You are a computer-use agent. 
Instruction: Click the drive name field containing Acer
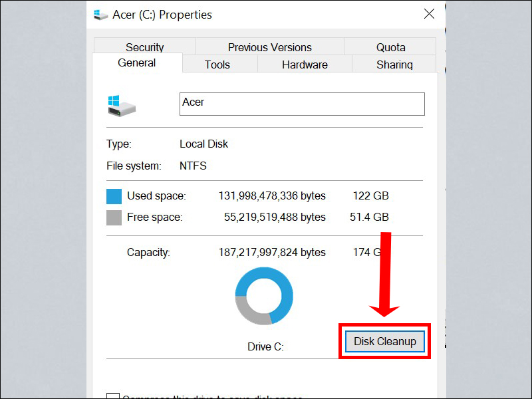click(302, 104)
